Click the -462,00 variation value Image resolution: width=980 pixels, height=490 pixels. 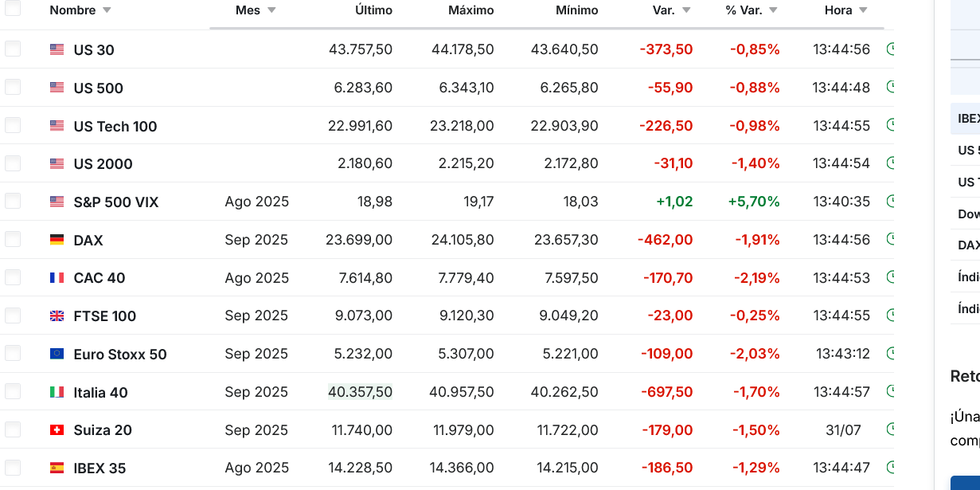click(x=666, y=240)
